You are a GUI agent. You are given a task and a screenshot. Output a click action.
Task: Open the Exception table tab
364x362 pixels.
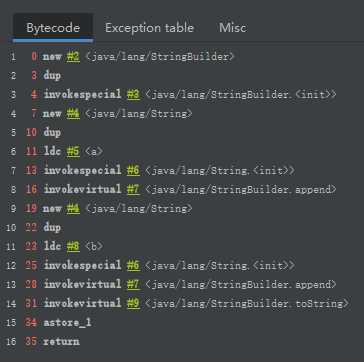pos(149,28)
